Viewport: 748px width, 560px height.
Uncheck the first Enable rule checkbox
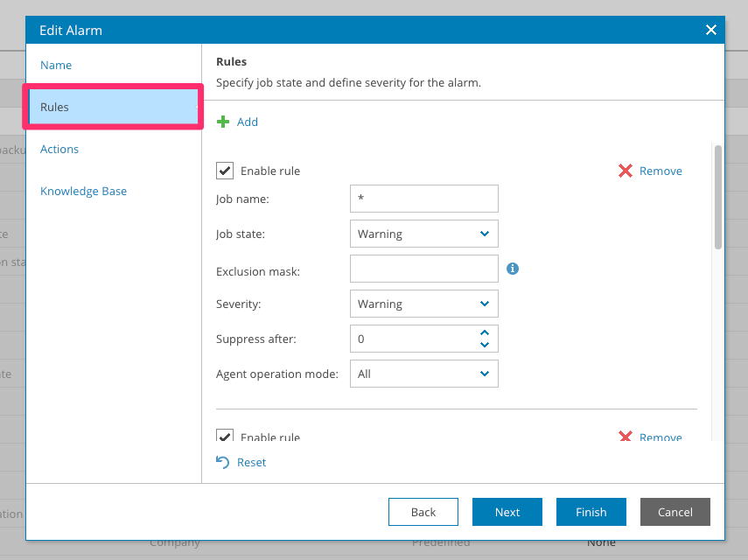click(x=225, y=171)
